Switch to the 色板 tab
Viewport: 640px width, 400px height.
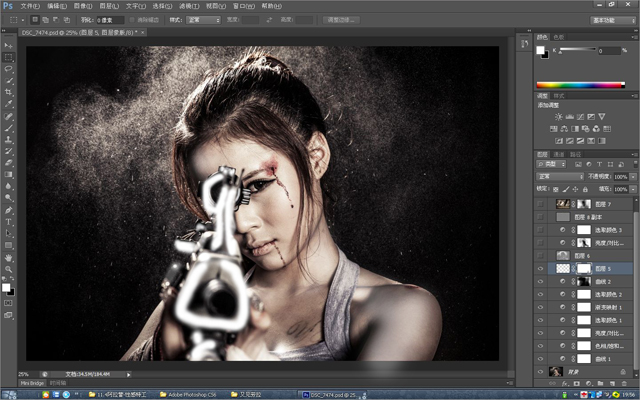(x=559, y=37)
